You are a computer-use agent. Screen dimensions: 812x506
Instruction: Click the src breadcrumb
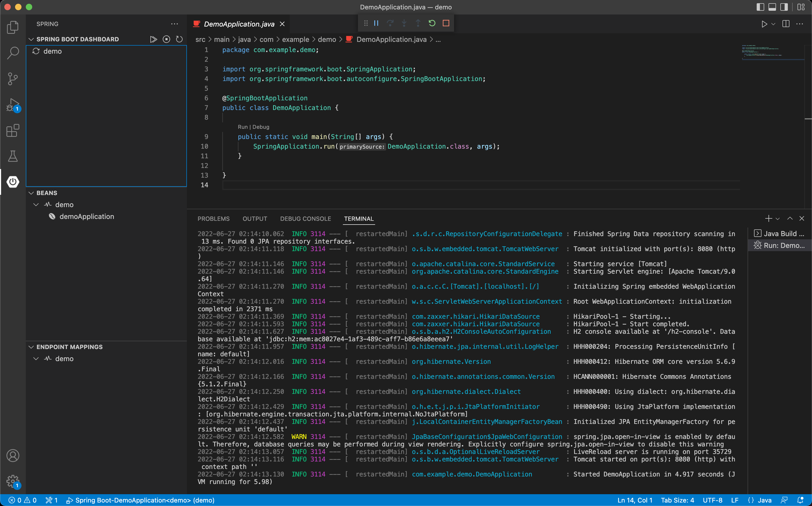tap(200, 39)
